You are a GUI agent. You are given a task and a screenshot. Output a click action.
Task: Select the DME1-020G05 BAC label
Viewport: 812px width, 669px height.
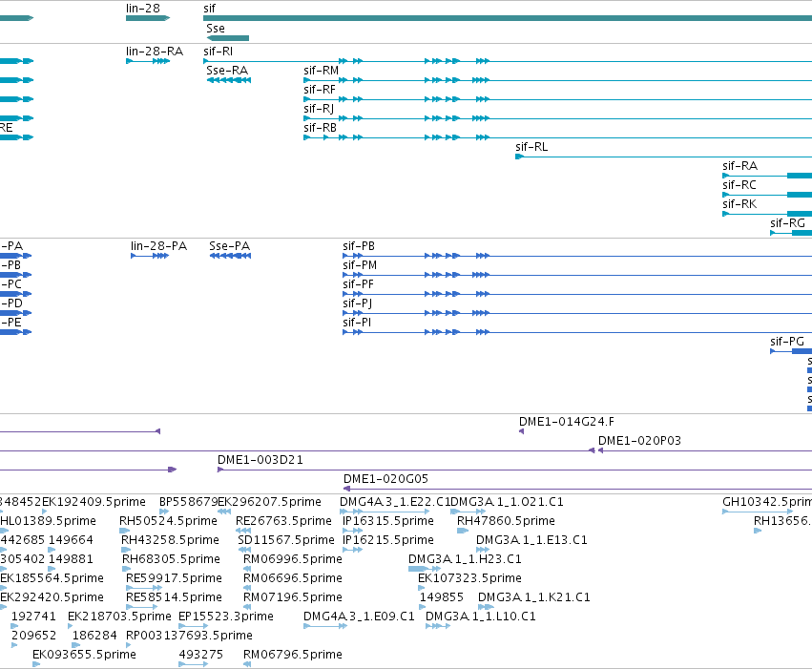pos(385,479)
